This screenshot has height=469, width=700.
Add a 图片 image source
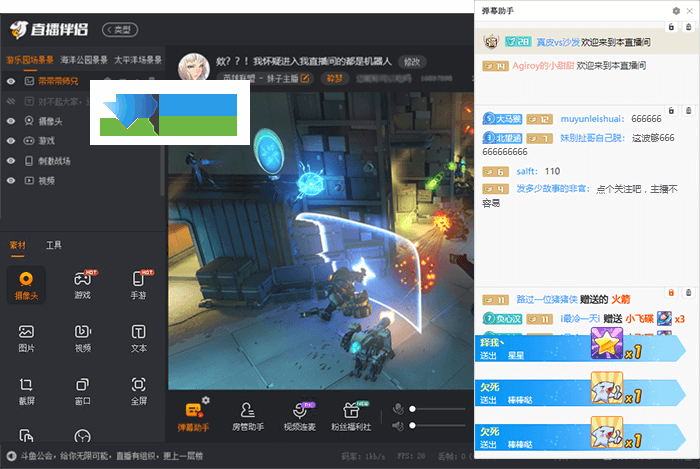[x=26, y=338]
